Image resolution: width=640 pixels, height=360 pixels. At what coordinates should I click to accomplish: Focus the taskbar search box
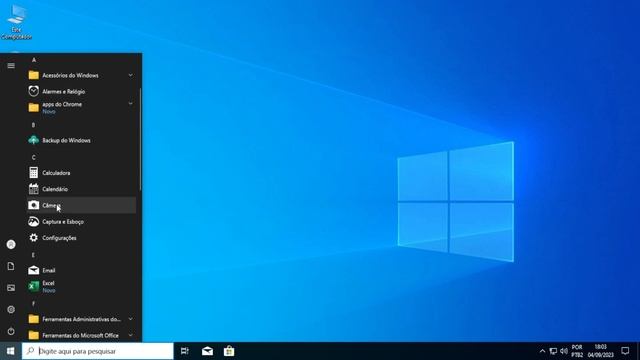(98, 351)
